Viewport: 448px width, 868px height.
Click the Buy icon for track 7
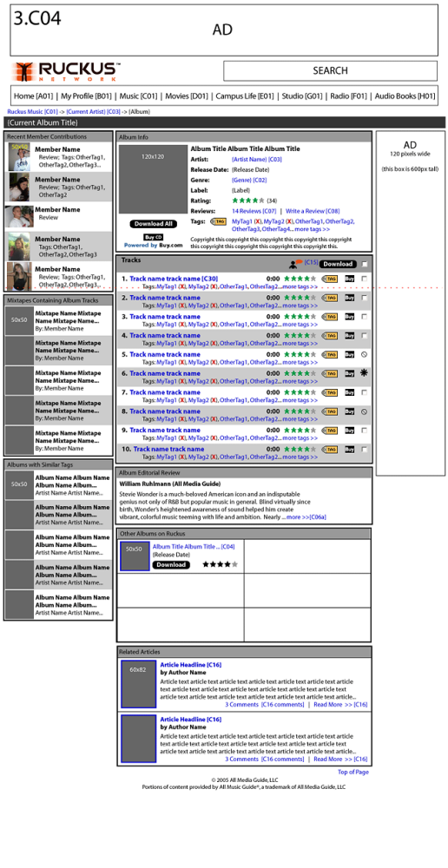pyautogui.click(x=349, y=392)
